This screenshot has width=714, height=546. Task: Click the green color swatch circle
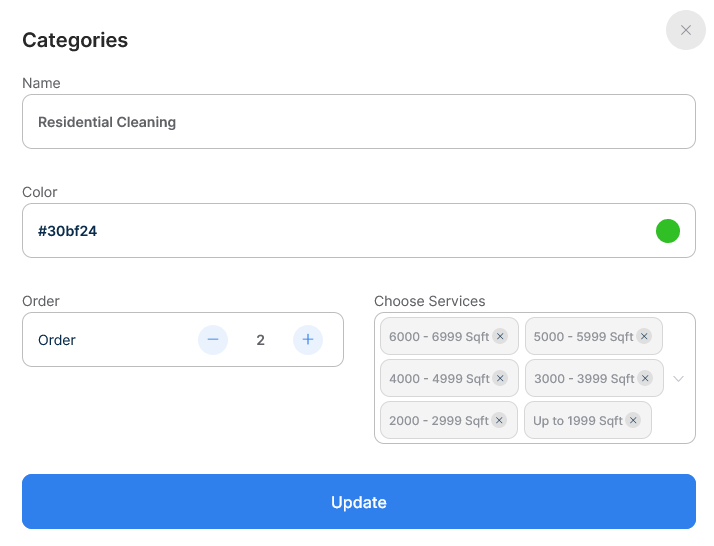[668, 231]
